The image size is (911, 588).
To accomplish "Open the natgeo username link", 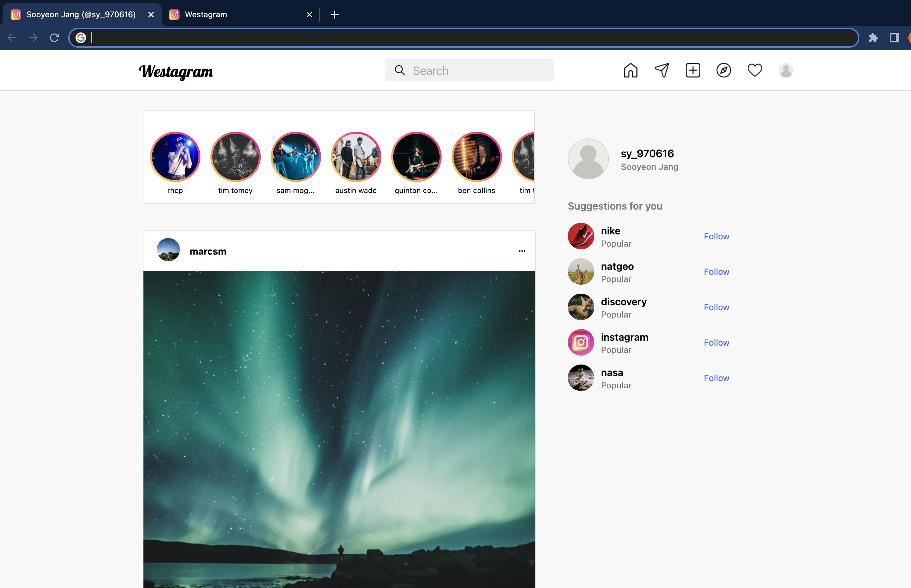I will tap(617, 267).
